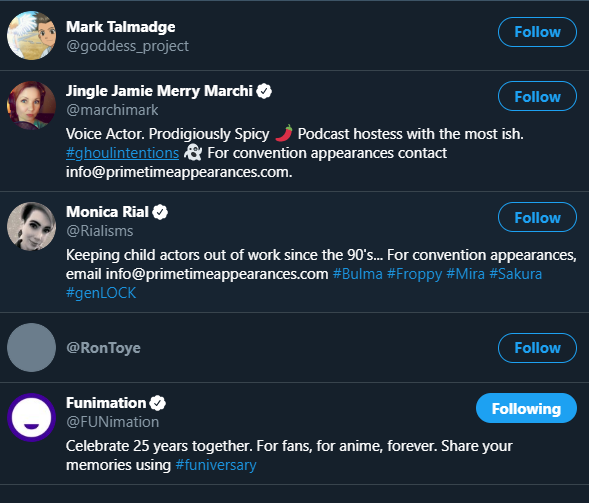The height and width of the screenshot is (503, 589).
Task: Open Mark Talmadge's profile avatar
Action: (x=32, y=35)
